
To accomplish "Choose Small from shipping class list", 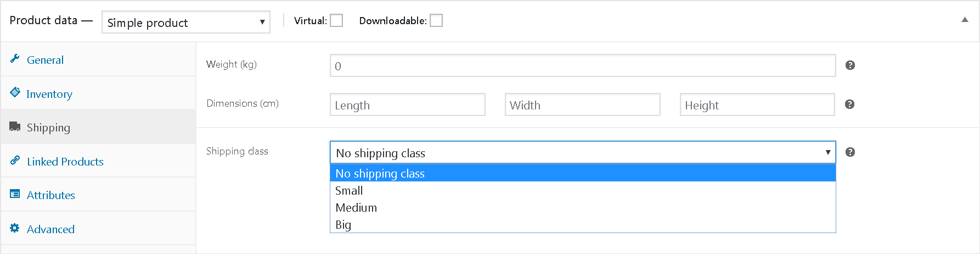I will [583, 191].
